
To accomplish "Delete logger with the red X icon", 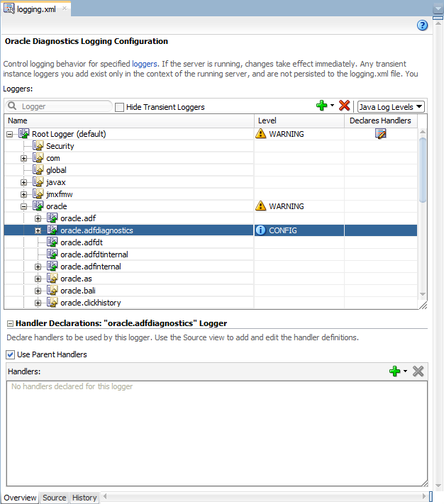I will coord(344,106).
